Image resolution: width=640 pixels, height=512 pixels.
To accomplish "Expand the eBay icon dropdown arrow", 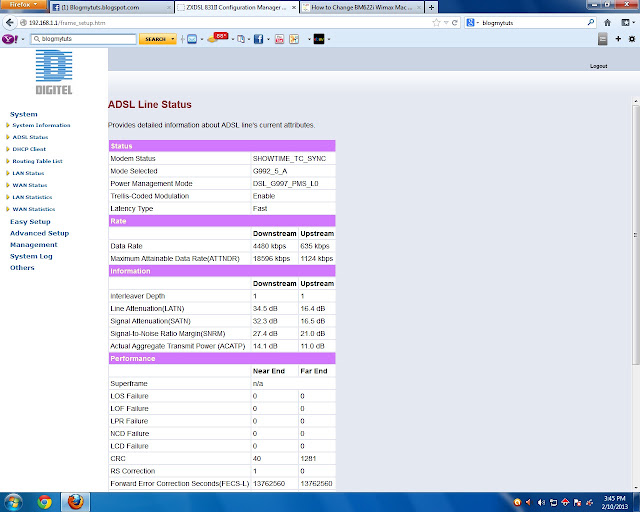I will point(329,40).
